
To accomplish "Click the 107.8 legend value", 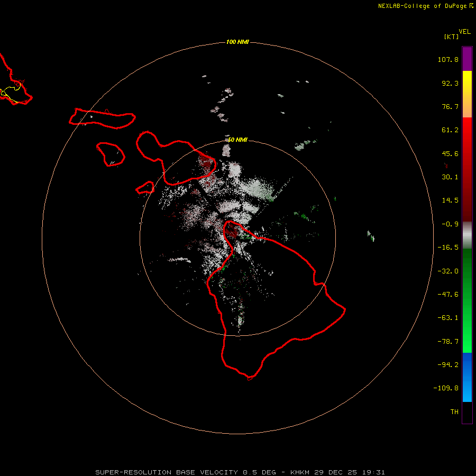I will (448, 59).
